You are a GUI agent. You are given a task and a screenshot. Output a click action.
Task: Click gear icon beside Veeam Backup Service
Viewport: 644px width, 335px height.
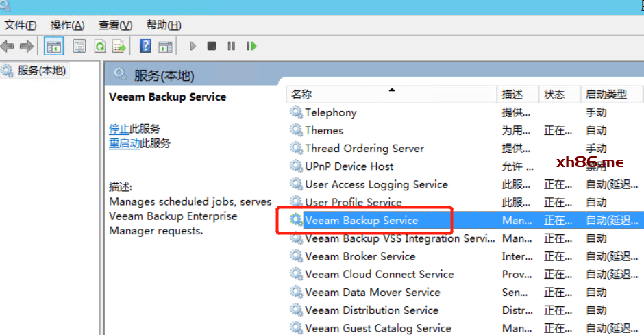(x=296, y=220)
